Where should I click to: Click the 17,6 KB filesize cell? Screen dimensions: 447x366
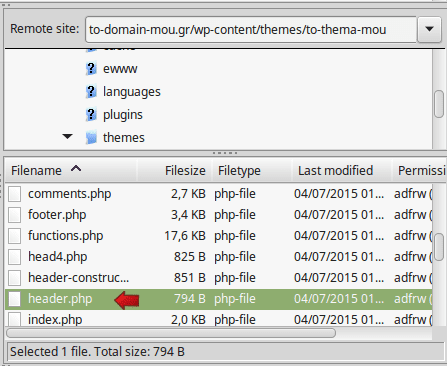click(185, 236)
